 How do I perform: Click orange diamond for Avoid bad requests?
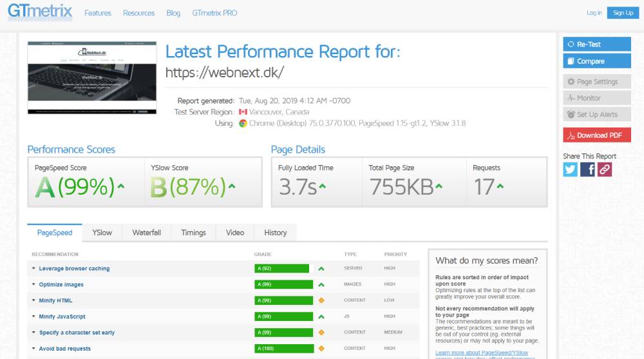pyautogui.click(x=321, y=348)
